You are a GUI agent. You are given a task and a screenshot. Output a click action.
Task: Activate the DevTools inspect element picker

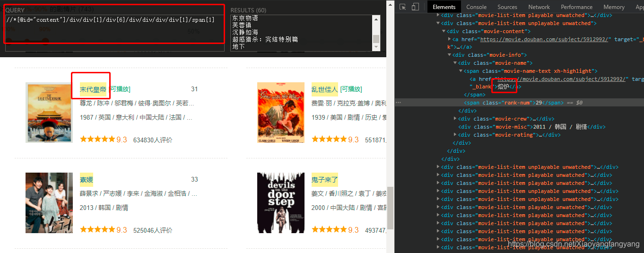coord(403,7)
